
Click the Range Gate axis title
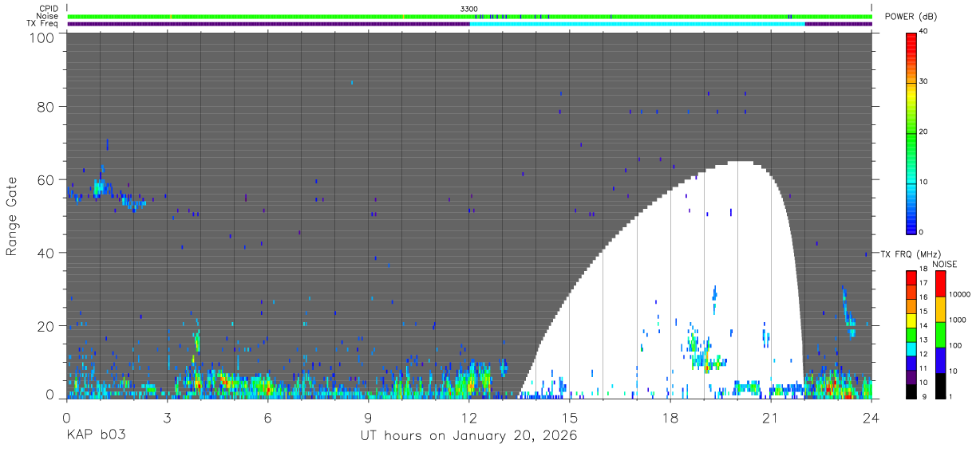(12, 216)
